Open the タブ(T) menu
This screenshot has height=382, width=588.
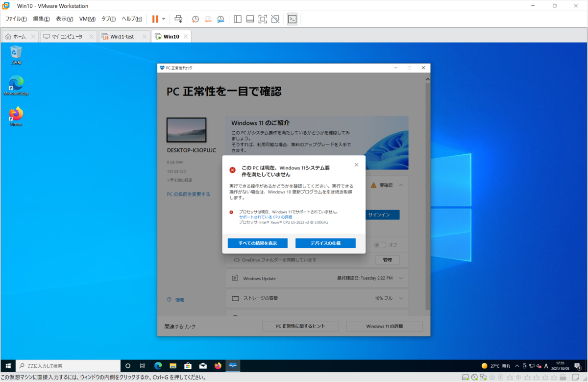coord(108,19)
